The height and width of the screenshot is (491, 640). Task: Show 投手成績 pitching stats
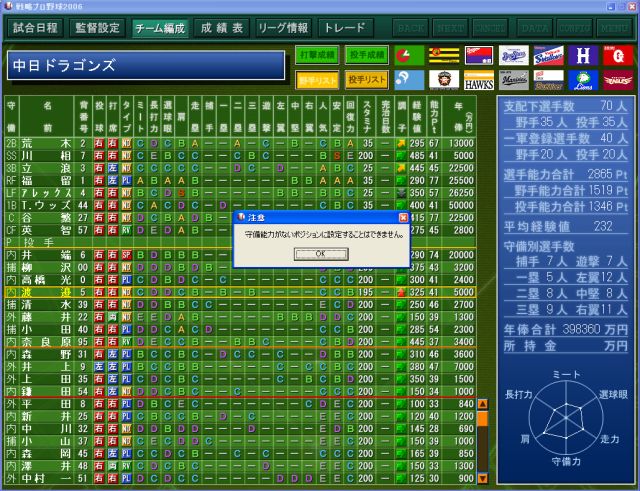(367, 55)
